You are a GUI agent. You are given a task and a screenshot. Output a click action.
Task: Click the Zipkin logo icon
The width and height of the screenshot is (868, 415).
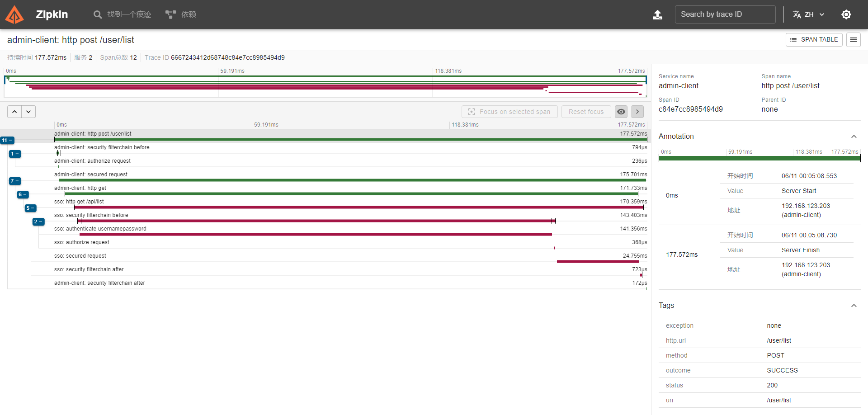point(14,14)
